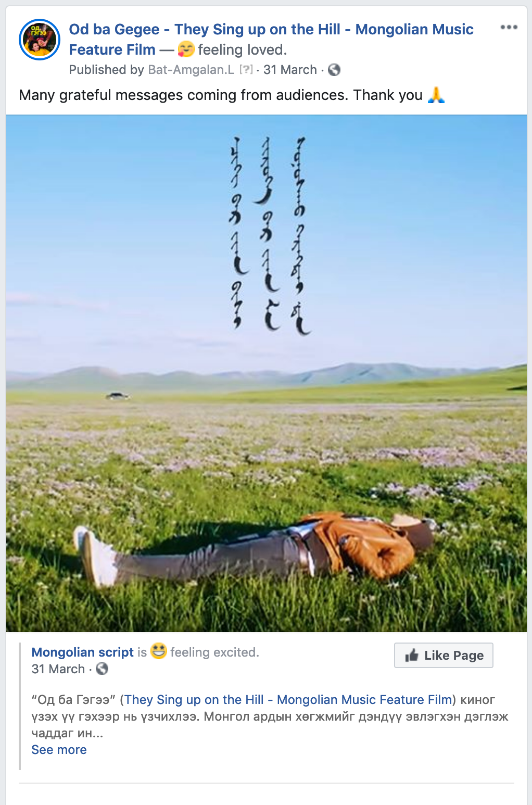Open They Sing up on the Hill tagged link
532x805 pixels.
[288, 699]
